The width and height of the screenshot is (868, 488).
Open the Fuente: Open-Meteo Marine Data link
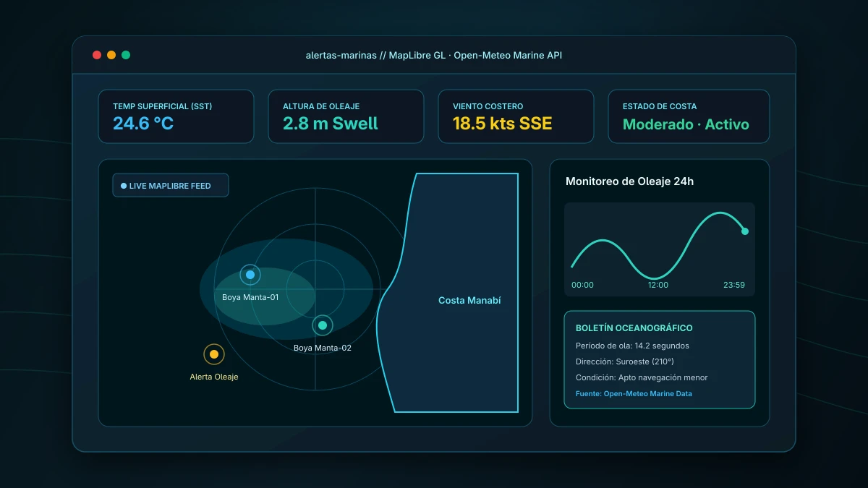point(634,394)
